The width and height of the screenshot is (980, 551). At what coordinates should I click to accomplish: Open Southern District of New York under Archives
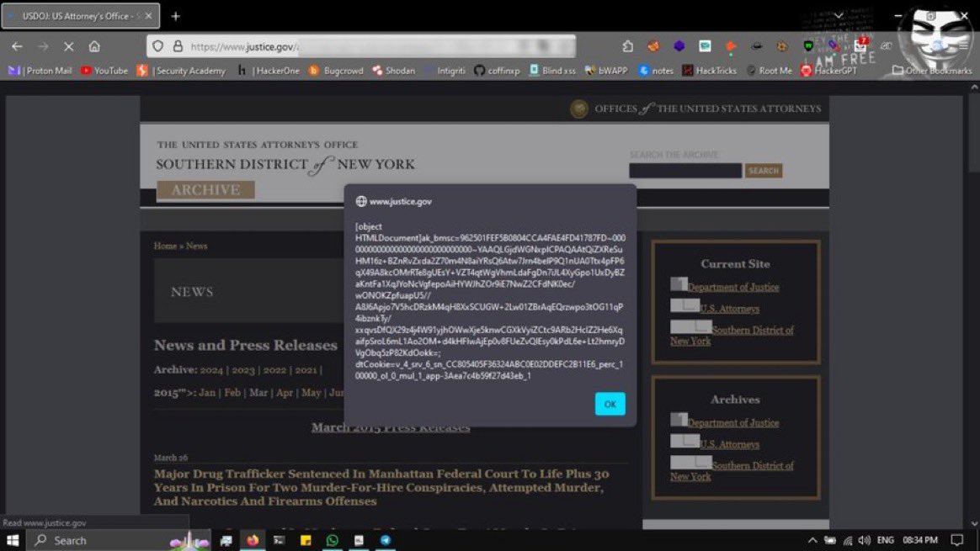point(732,471)
